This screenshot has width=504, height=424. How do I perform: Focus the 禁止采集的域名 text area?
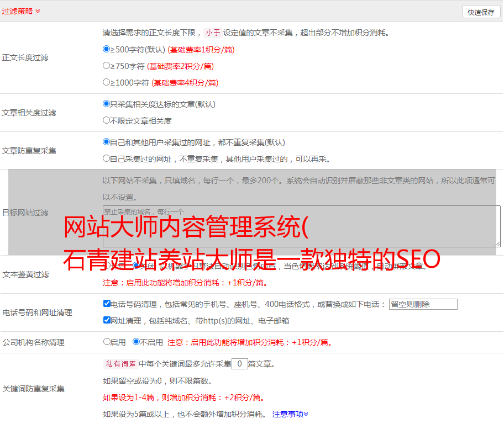pyautogui.click(x=302, y=226)
